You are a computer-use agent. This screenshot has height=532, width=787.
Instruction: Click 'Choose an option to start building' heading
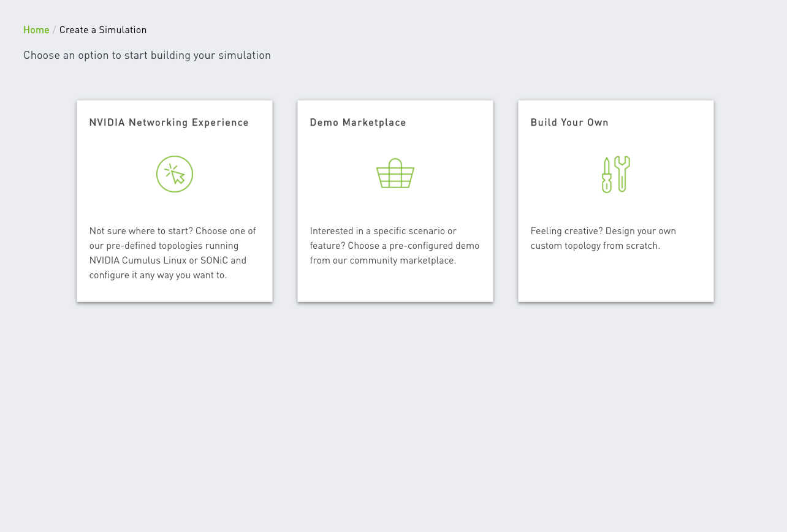[x=147, y=55]
